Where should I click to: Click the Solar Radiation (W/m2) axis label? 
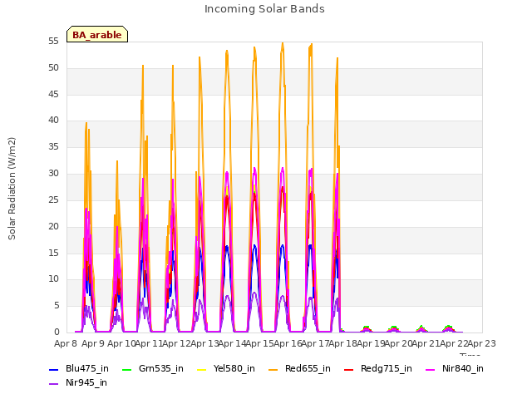coord(12,189)
